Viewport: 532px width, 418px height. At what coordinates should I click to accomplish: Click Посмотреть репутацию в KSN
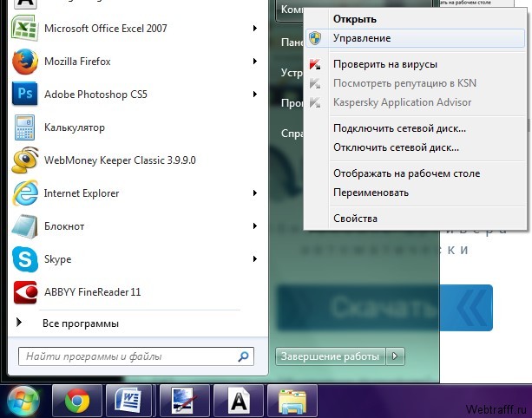415,83
